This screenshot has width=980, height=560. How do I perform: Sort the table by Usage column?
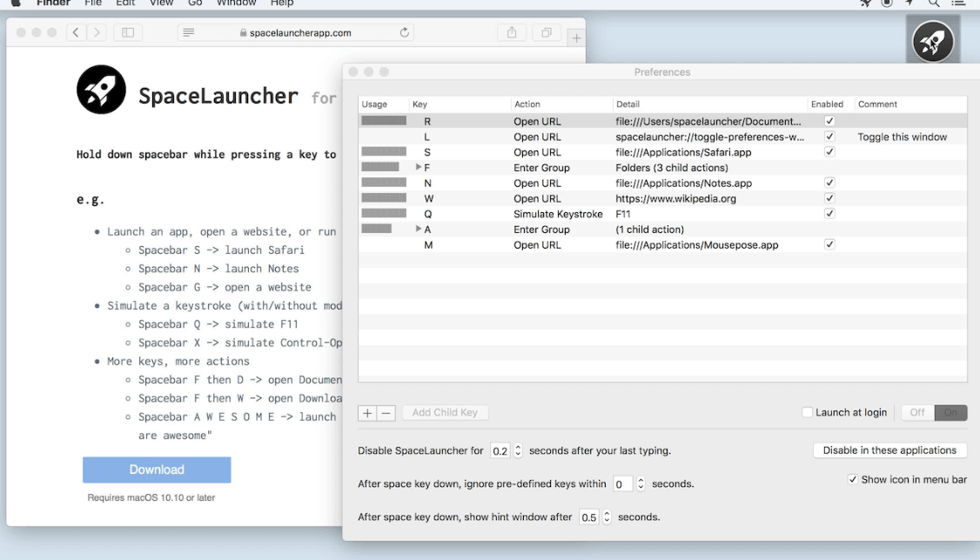click(x=383, y=104)
